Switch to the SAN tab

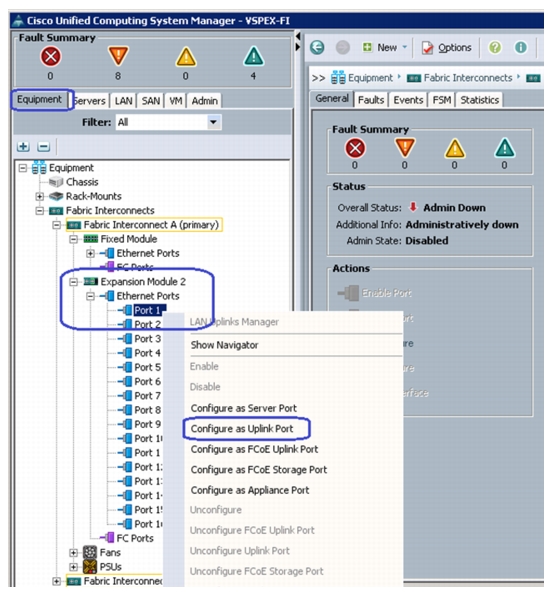point(151,101)
